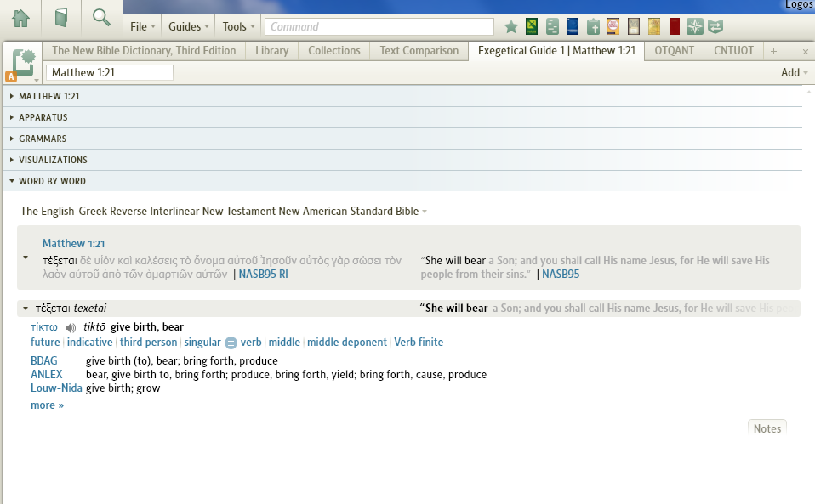The width and height of the screenshot is (815, 504).
Task: Play pronunciation audio for tiktō
Action: (x=71, y=327)
